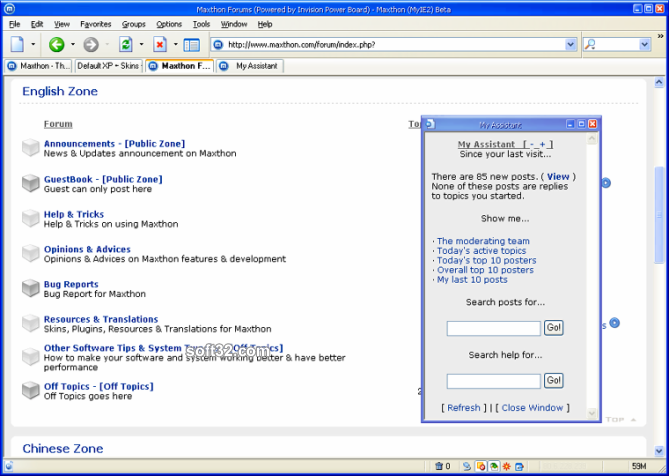Go back with the green Back arrow
Viewport: 669px width, 476px height.
(56, 44)
